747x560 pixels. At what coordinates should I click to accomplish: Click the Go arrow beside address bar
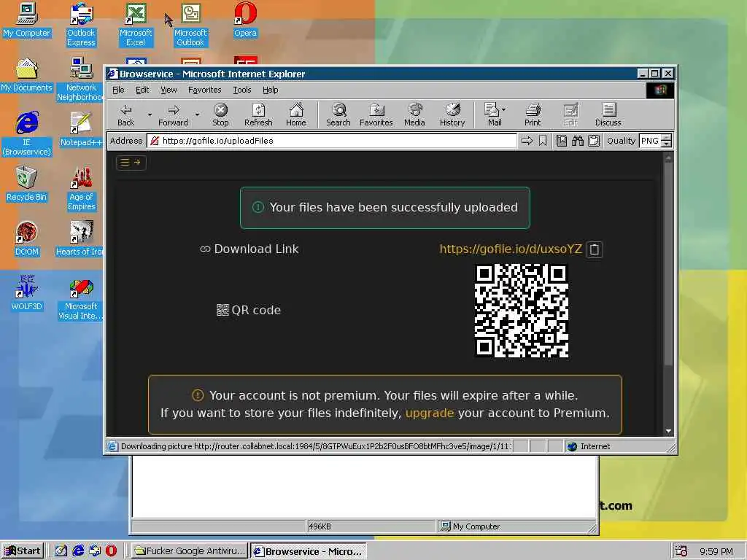click(527, 141)
